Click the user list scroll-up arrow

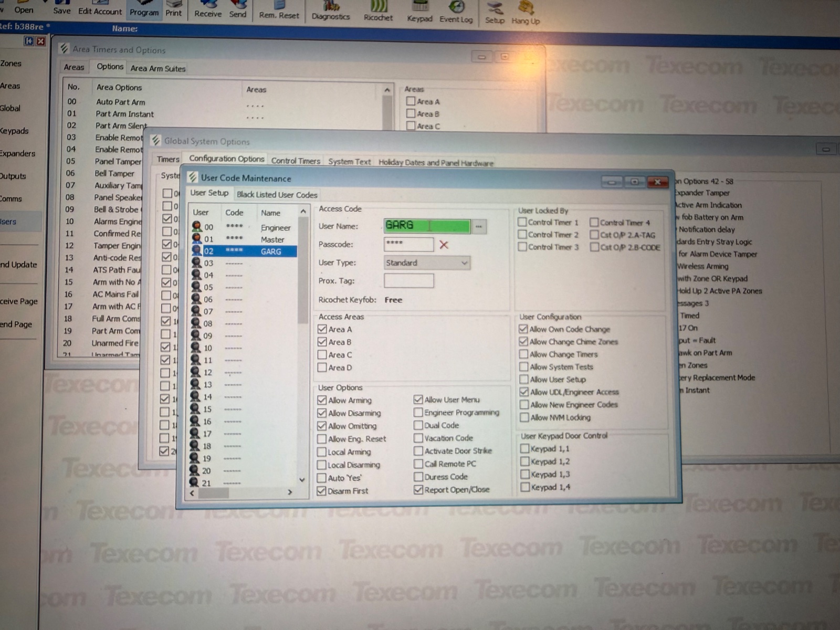click(303, 212)
